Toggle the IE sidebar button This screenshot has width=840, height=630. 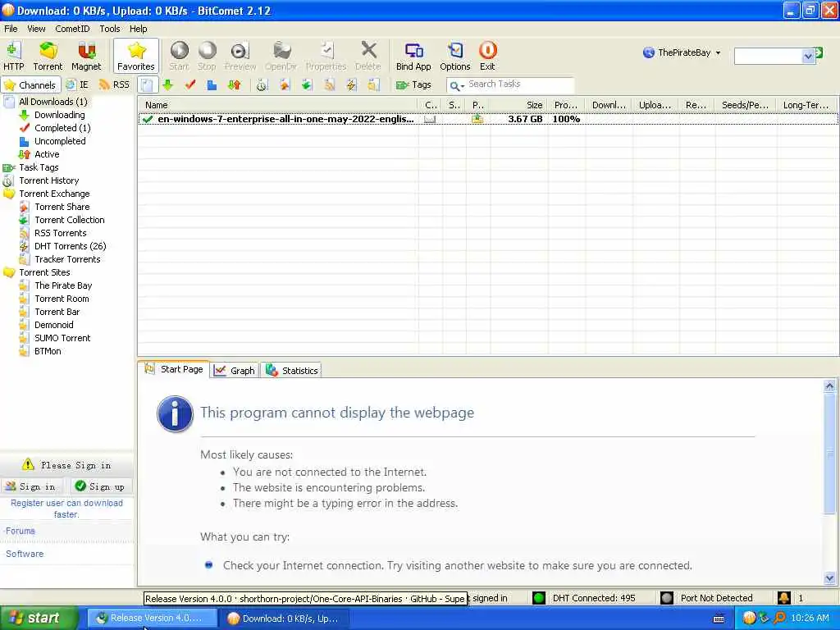(78, 84)
